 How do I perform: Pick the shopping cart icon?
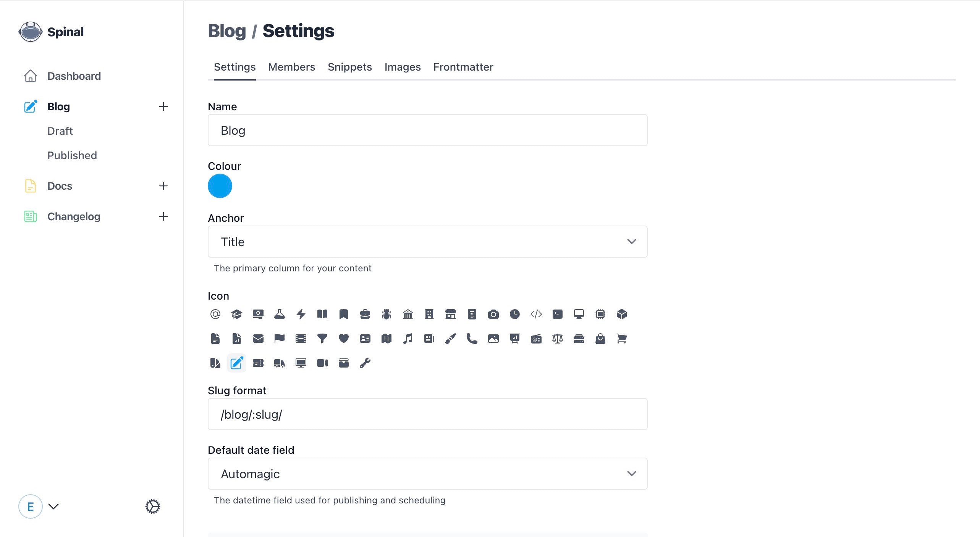621,339
